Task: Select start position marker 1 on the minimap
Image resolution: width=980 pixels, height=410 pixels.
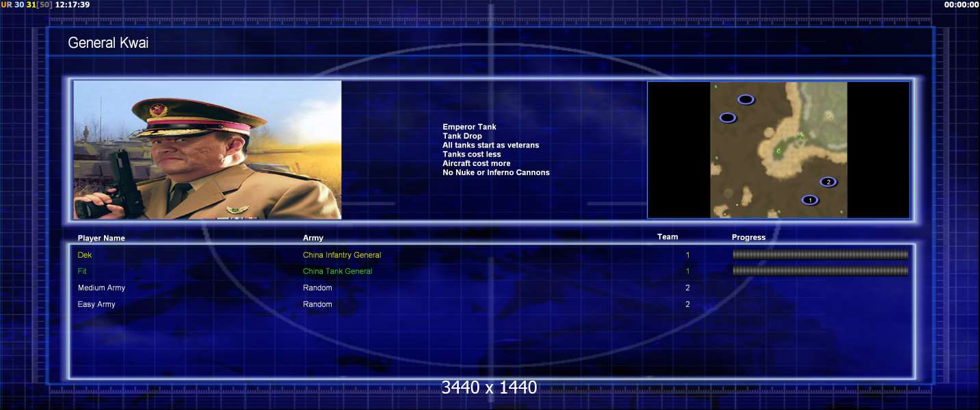Action: tap(810, 200)
